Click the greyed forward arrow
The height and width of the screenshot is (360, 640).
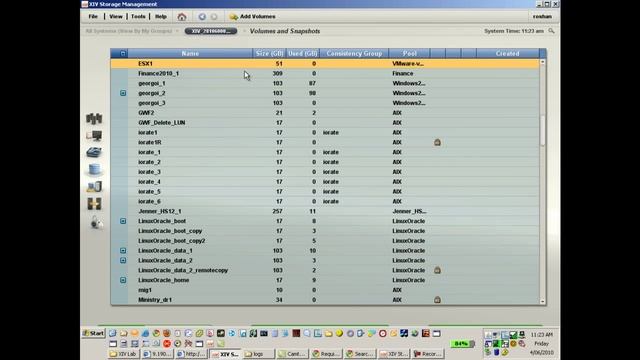214,17
